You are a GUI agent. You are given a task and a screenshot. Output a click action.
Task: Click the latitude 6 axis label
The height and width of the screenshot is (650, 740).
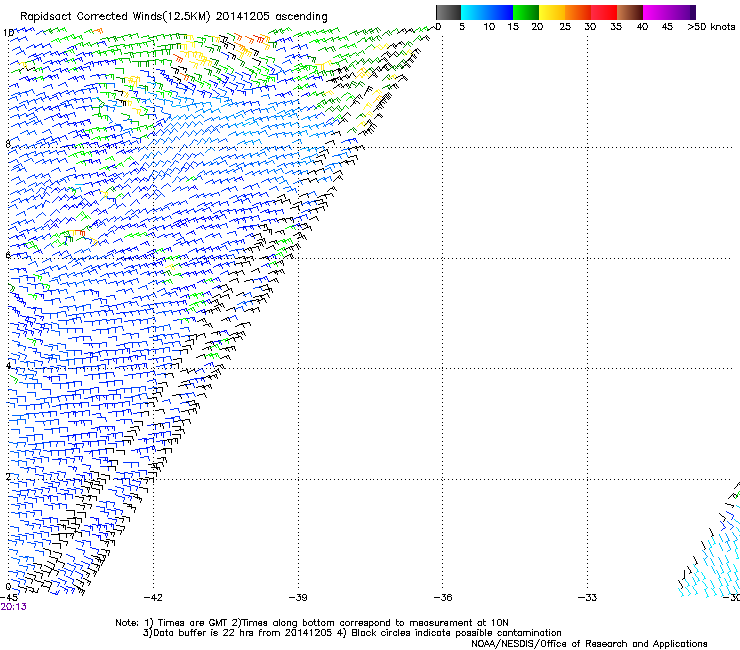[x=8, y=255]
